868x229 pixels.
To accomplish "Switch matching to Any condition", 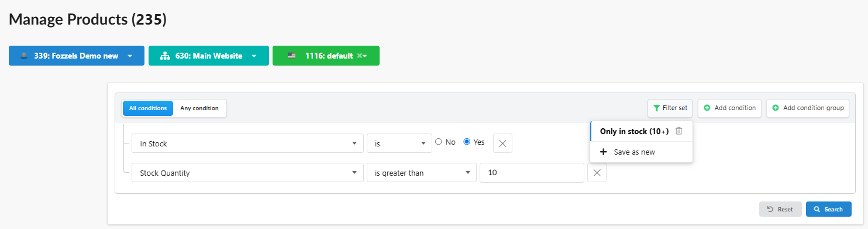I will [199, 108].
